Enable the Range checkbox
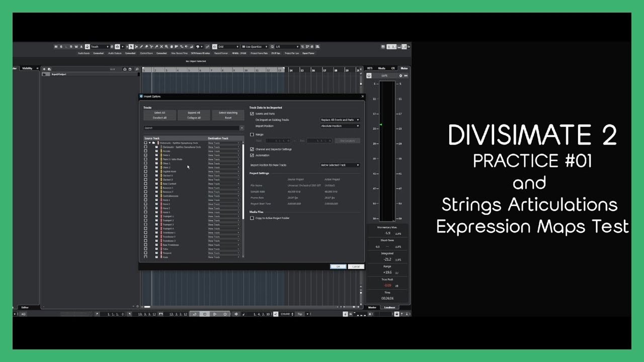The width and height of the screenshot is (644, 362). pos(252,135)
